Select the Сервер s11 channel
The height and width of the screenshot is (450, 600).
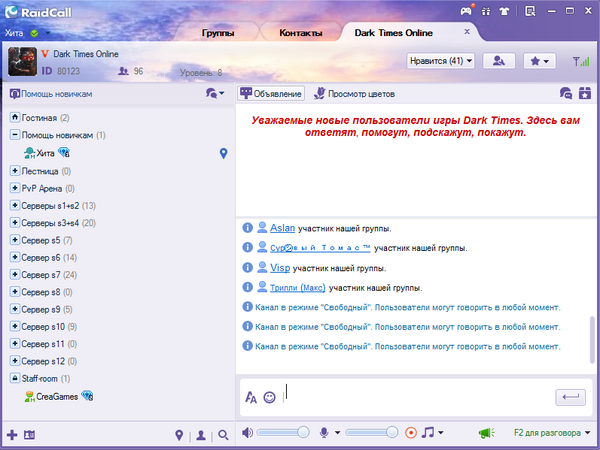49,344
